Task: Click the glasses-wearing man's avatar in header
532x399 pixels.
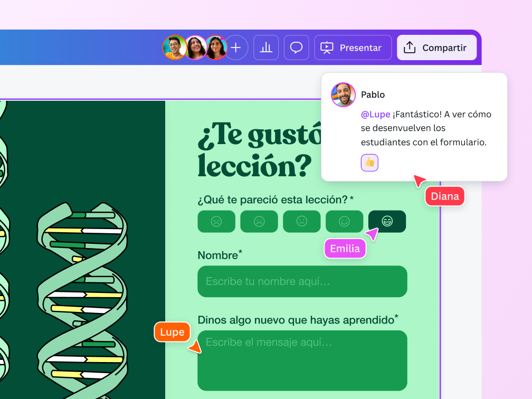Action: click(174, 47)
